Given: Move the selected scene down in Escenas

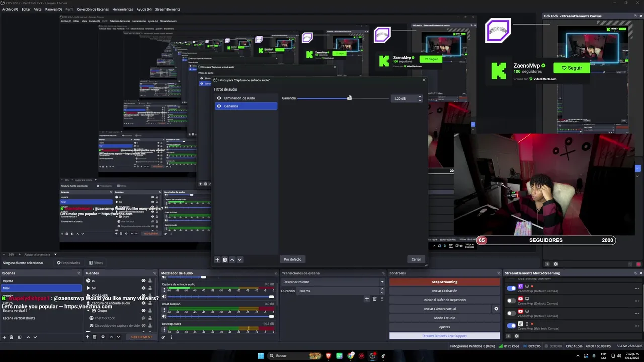Looking at the screenshot, I should pyautogui.click(x=35, y=337).
